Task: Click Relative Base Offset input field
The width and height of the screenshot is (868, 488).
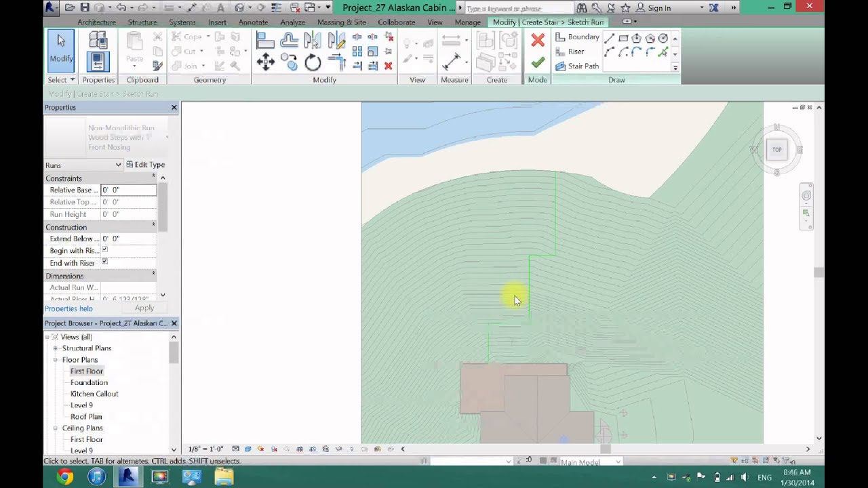Action: click(128, 190)
